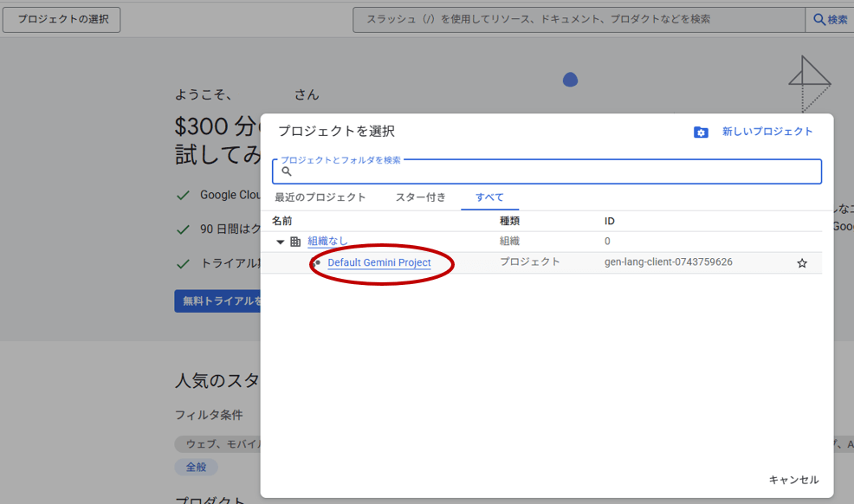Switch to the スター付き tab
Image resolution: width=854 pixels, height=504 pixels.
421,197
